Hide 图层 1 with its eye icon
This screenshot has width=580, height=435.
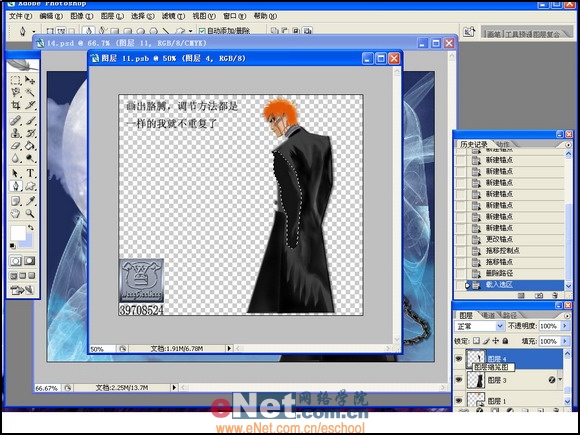(x=459, y=401)
